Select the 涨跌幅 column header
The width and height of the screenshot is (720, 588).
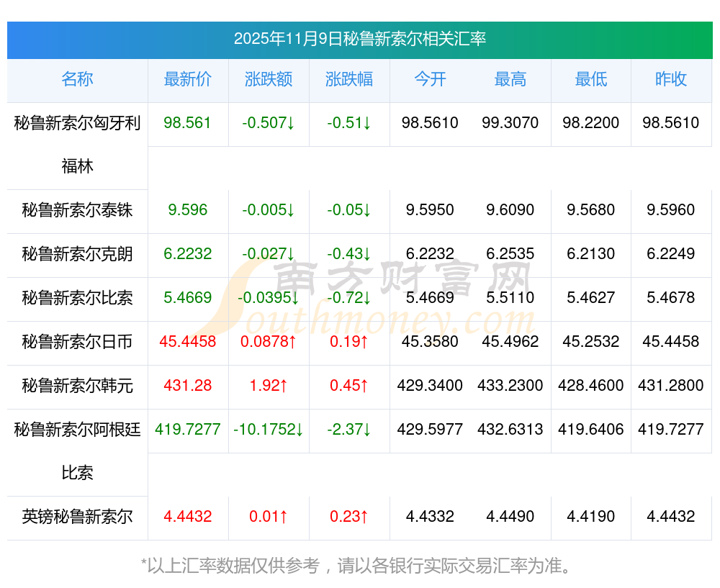pos(349,79)
